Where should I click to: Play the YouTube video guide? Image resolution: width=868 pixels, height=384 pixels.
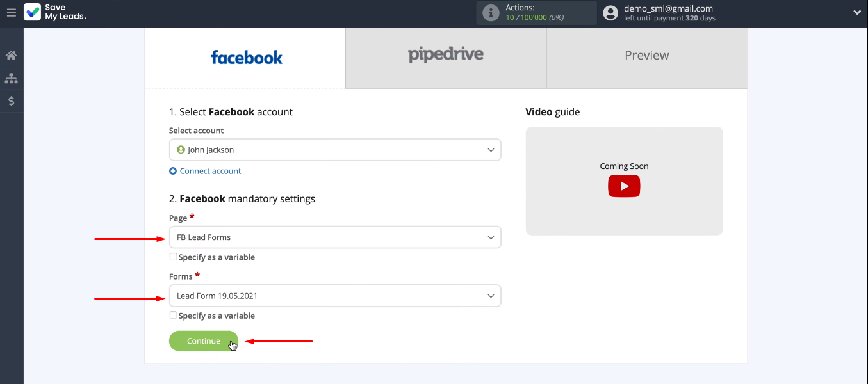click(624, 186)
